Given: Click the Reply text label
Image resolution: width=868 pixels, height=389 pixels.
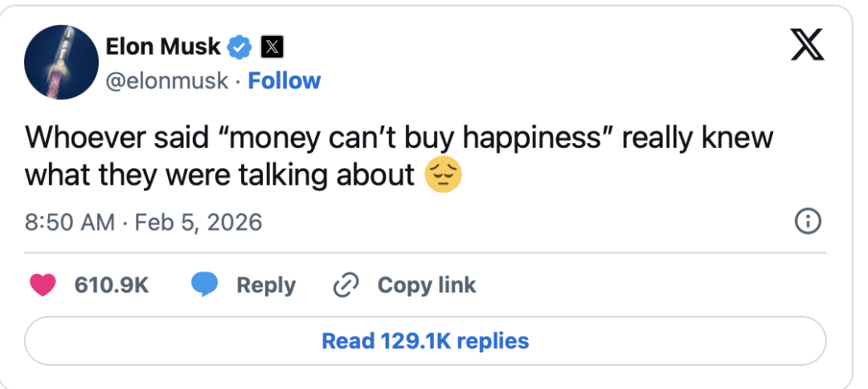Looking at the screenshot, I should pyautogui.click(x=266, y=285).
